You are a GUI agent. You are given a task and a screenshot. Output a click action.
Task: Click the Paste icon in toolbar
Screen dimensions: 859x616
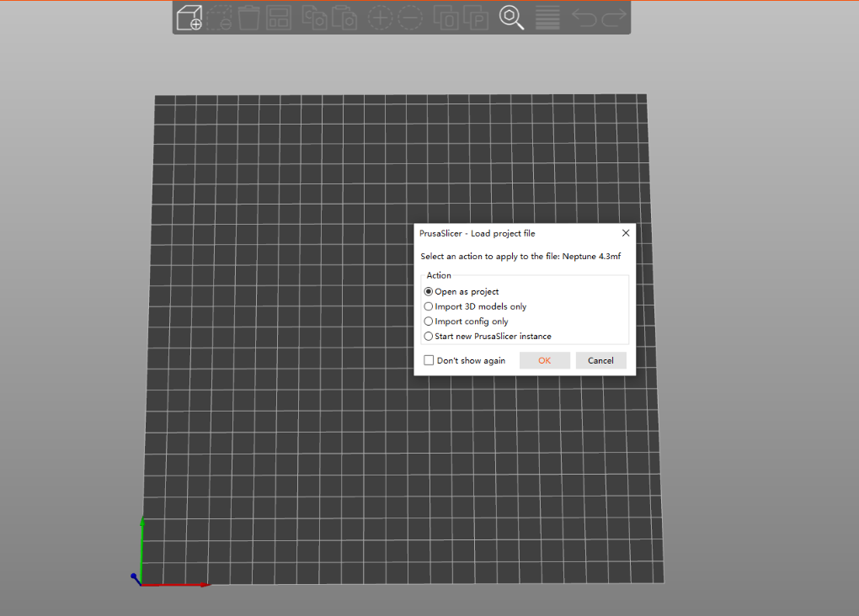pos(344,18)
